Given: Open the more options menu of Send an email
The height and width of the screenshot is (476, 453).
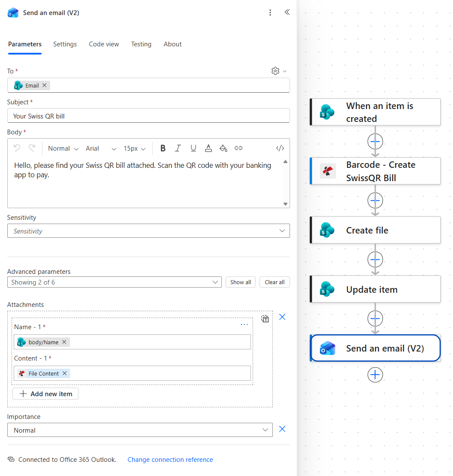Looking at the screenshot, I should pyautogui.click(x=270, y=12).
